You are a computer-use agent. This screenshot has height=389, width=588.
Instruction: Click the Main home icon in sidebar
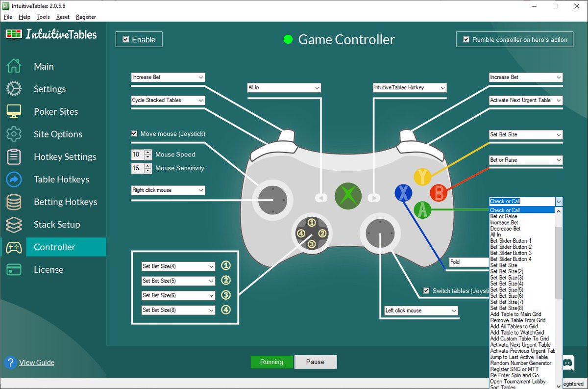click(x=14, y=66)
